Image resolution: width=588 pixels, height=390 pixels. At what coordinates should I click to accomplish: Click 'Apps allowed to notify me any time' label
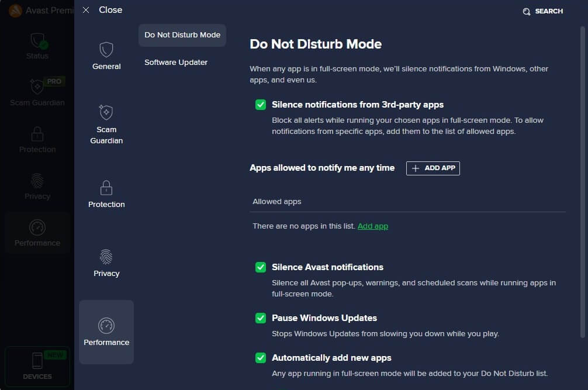pyautogui.click(x=322, y=168)
